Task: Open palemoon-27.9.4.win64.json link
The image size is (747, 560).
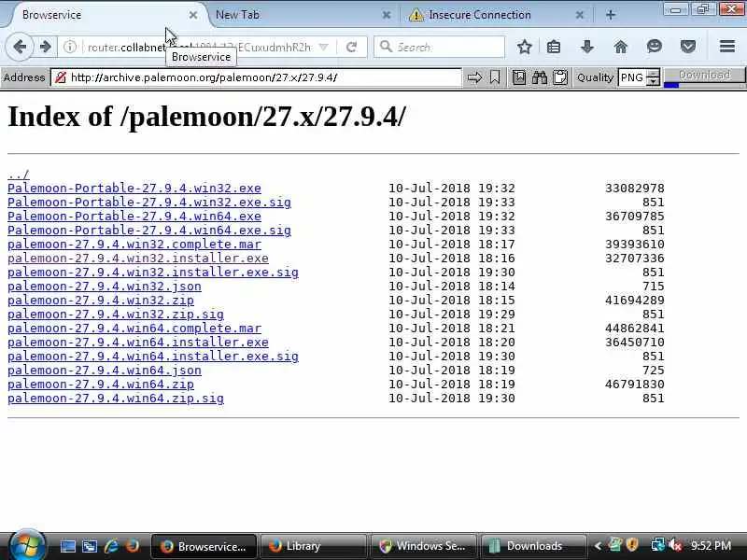Action: point(105,370)
